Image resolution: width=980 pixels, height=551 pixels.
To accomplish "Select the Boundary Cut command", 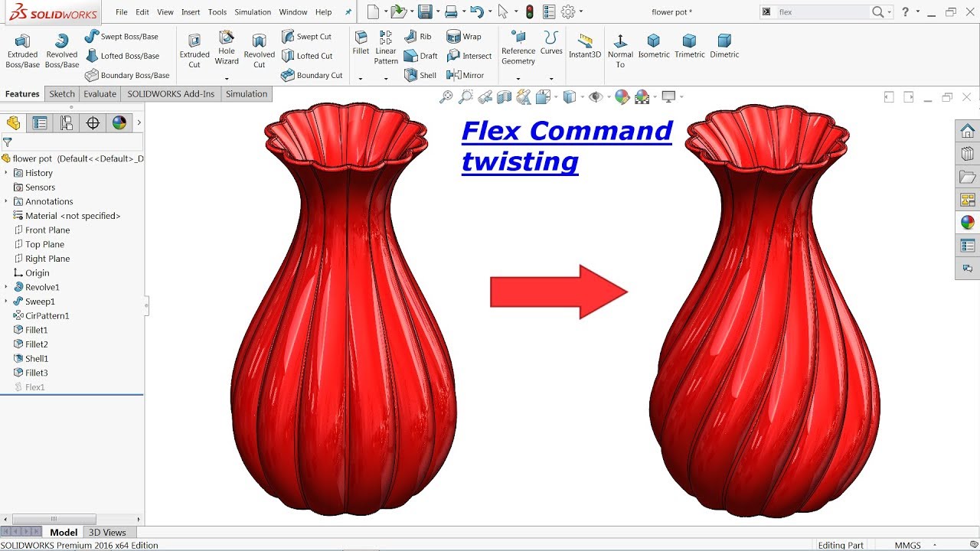I will point(312,75).
